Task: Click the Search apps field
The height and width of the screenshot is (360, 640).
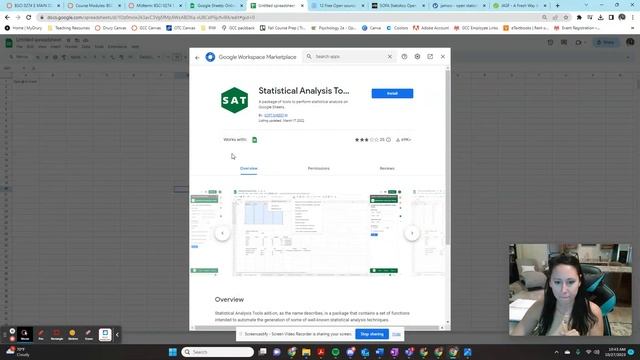Action: tap(349, 57)
